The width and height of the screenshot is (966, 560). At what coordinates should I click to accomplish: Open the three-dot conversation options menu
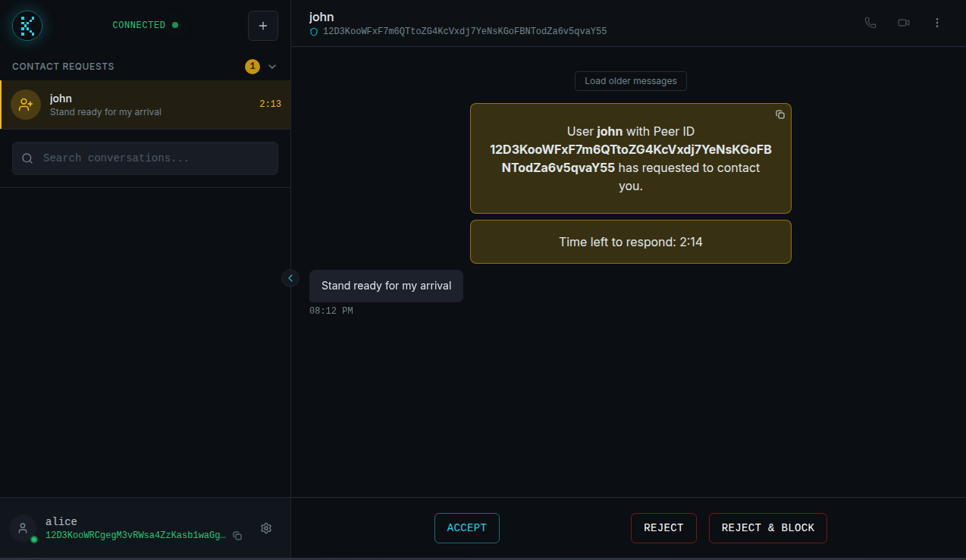click(937, 23)
